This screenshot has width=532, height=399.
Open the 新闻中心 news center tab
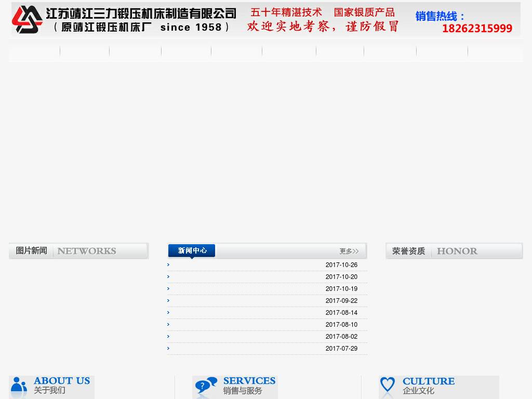click(x=192, y=251)
